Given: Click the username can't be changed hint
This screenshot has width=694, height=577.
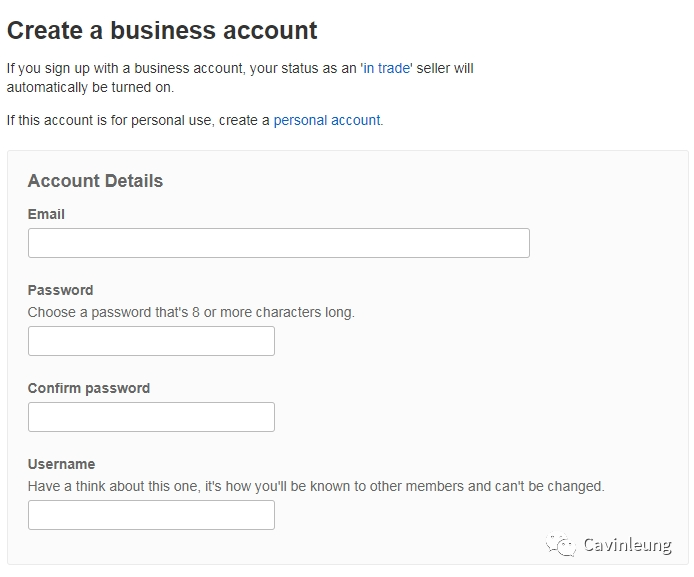Looking at the screenshot, I should pyautogui.click(x=316, y=486).
